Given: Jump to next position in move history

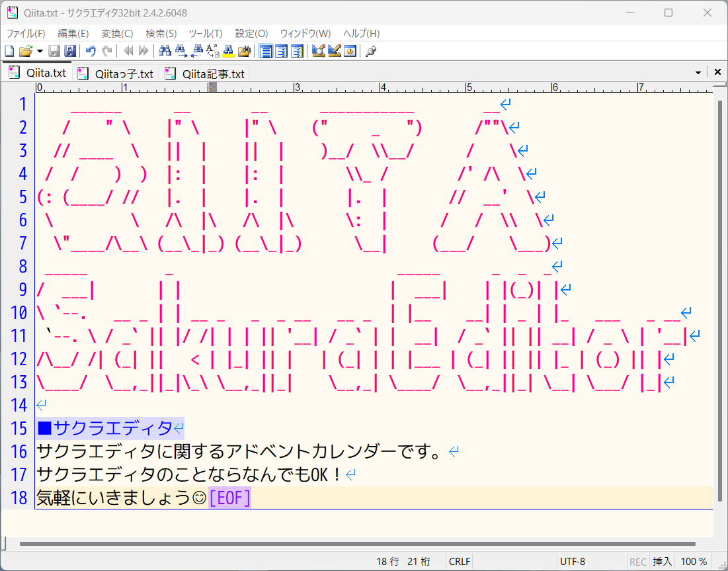Looking at the screenshot, I should (x=143, y=51).
